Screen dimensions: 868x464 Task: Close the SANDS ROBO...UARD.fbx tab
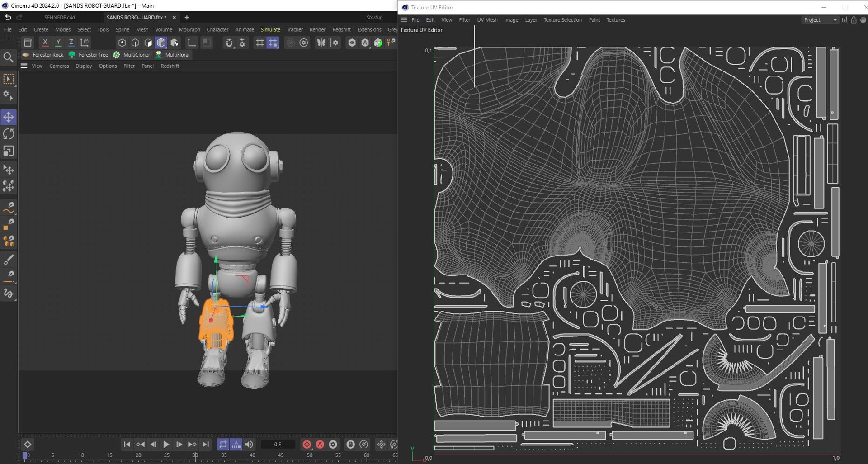[174, 17]
